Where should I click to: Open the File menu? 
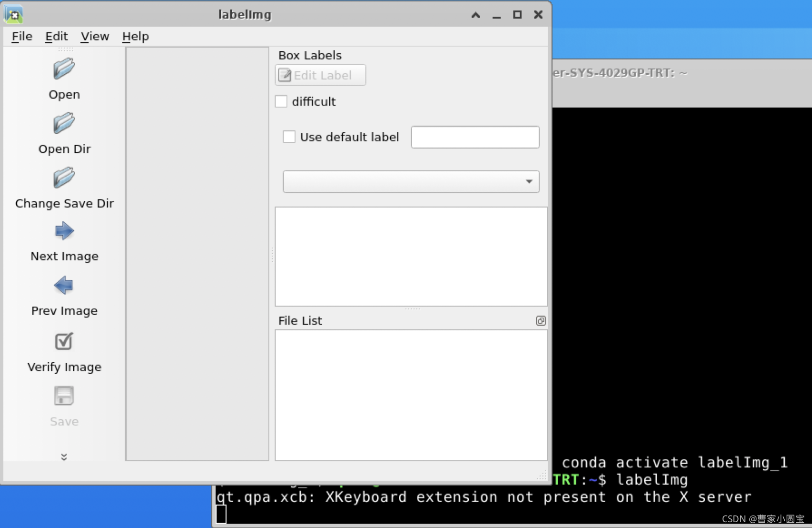(x=22, y=36)
